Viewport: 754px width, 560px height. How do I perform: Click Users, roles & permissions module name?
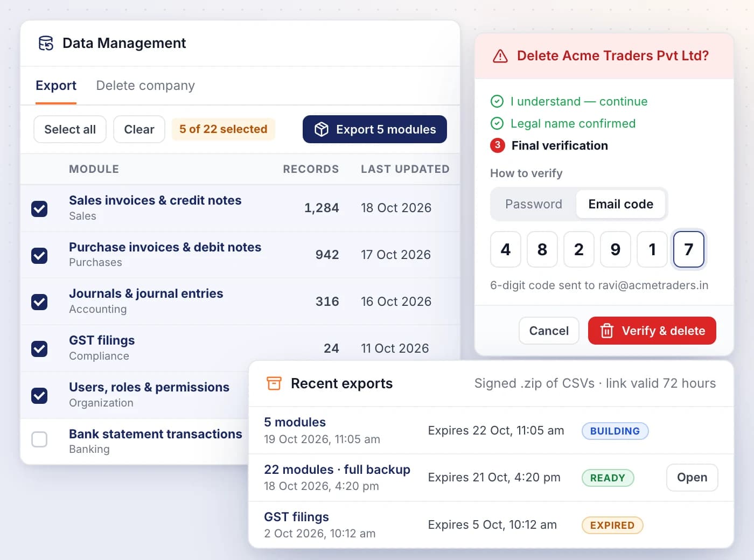149,387
